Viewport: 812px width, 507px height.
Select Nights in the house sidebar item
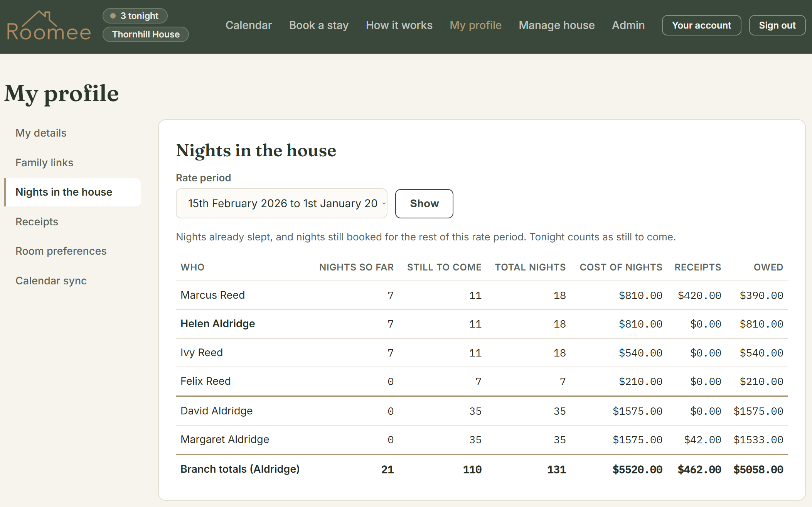pos(72,192)
